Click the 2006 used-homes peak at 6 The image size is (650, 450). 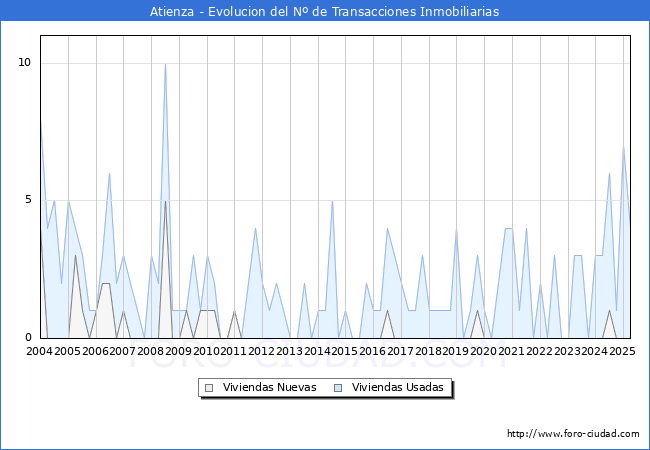coord(109,174)
